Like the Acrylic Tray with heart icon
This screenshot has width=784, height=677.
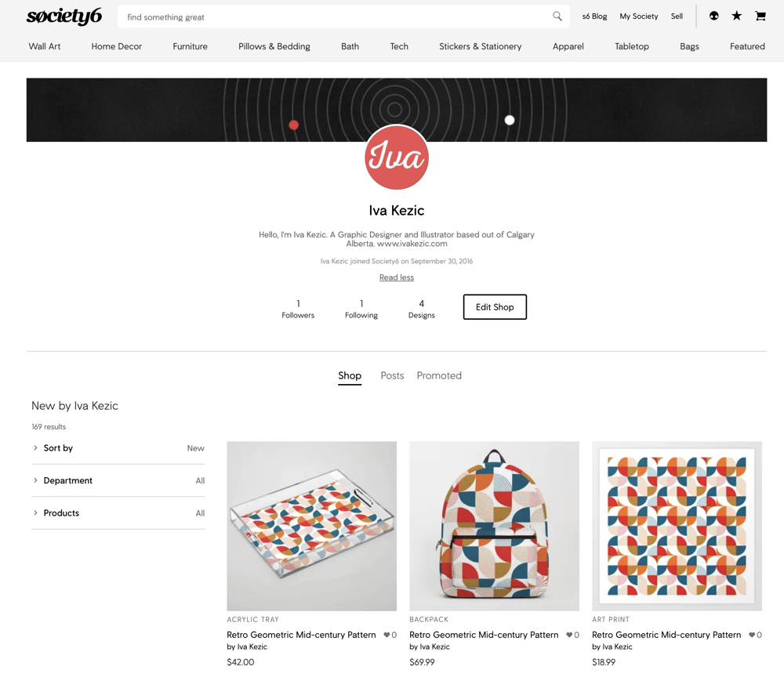click(387, 635)
